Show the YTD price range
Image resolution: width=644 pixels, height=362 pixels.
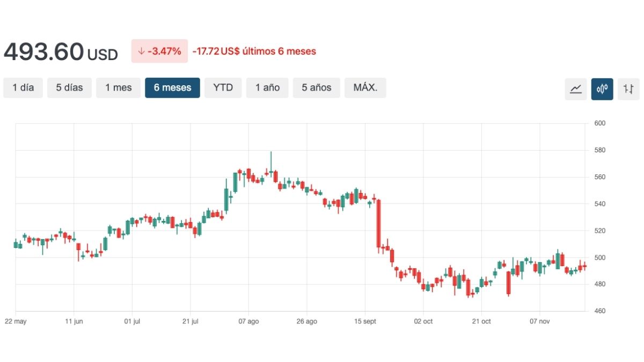coord(223,88)
